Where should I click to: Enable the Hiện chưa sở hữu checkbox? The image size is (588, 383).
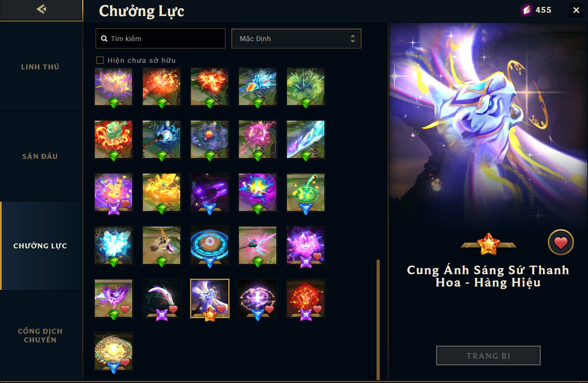point(100,60)
